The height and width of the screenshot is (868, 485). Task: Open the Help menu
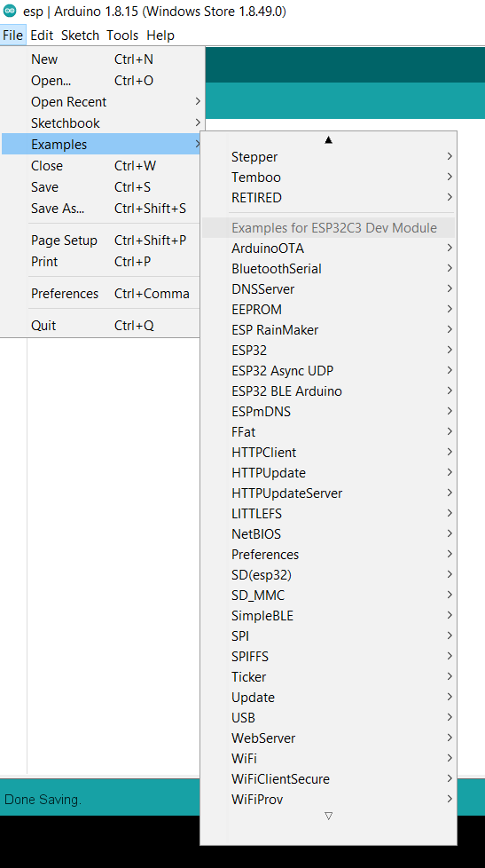point(160,36)
